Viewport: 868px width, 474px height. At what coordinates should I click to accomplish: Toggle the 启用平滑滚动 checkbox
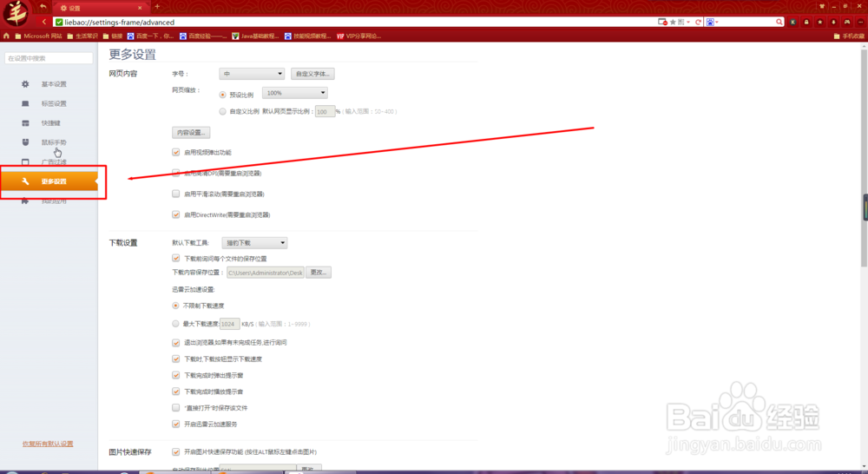(176, 194)
